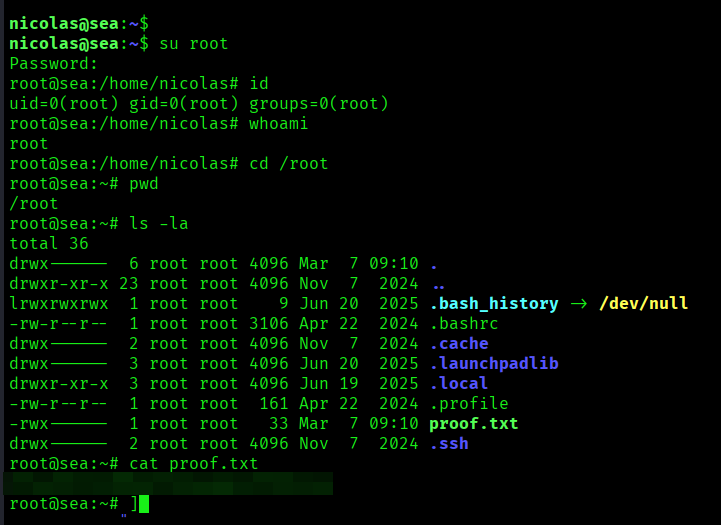Click the "pwd" command text
This screenshot has width=721, height=525.
click(143, 183)
